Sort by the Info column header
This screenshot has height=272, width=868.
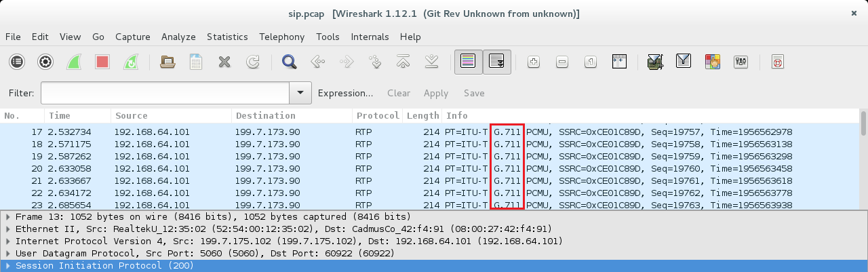[650, 116]
